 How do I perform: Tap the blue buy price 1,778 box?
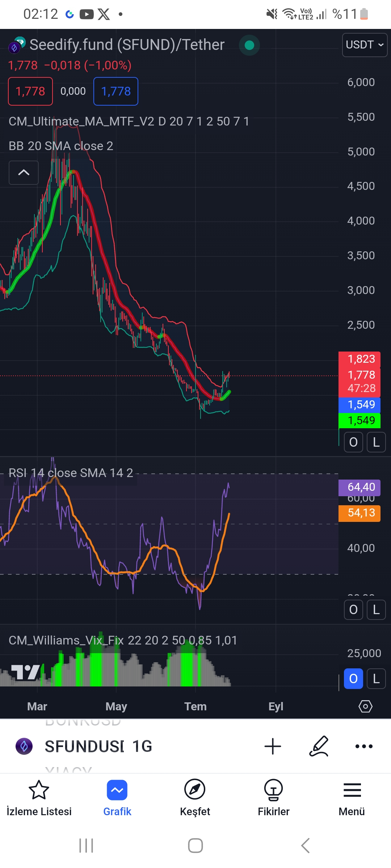(116, 91)
